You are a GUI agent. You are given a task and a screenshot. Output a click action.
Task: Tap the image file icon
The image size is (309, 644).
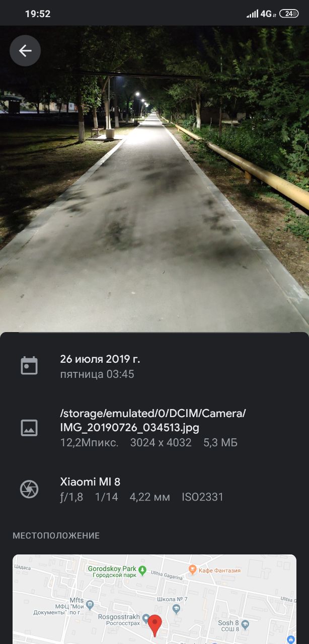point(29,428)
